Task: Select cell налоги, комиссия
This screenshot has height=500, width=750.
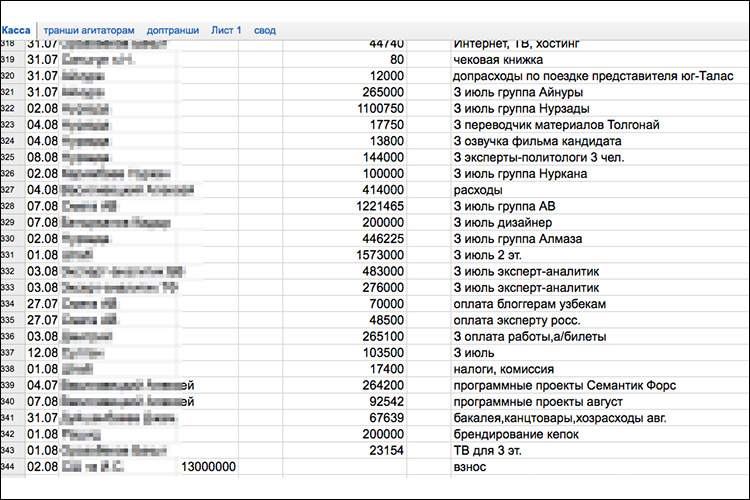Action: [x=600, y=369]
